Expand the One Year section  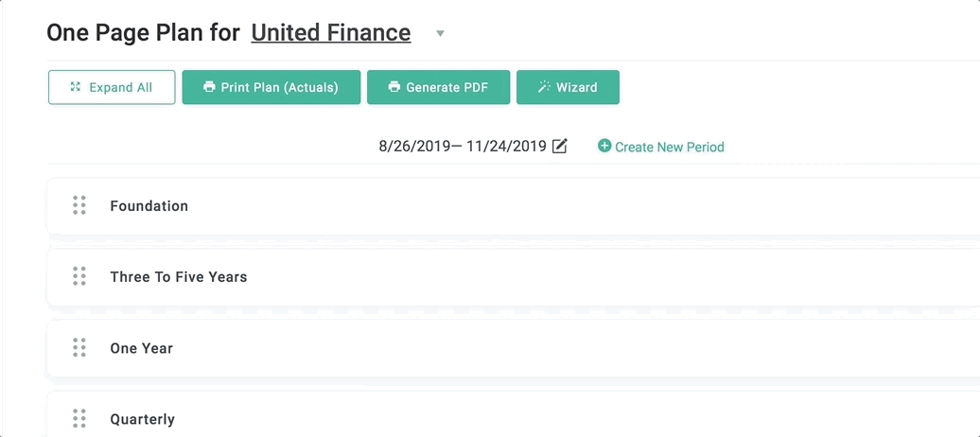pos(513,348)
